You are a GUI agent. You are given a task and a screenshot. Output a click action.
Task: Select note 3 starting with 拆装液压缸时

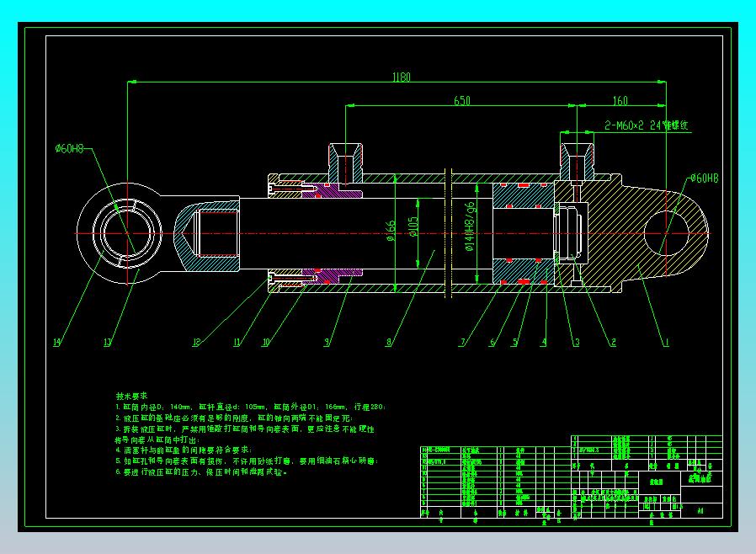click(245, 429)
